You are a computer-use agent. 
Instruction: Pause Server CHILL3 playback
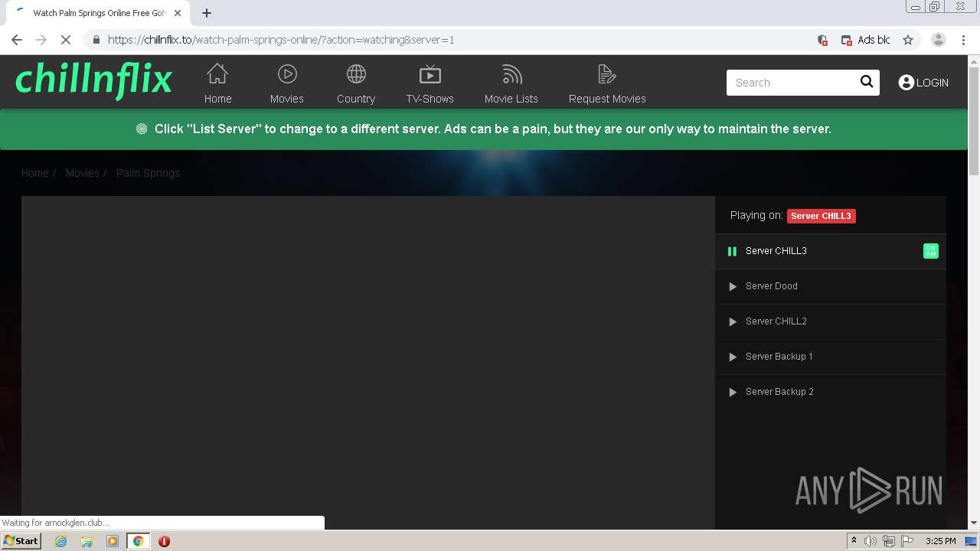(x=732, y=251)
